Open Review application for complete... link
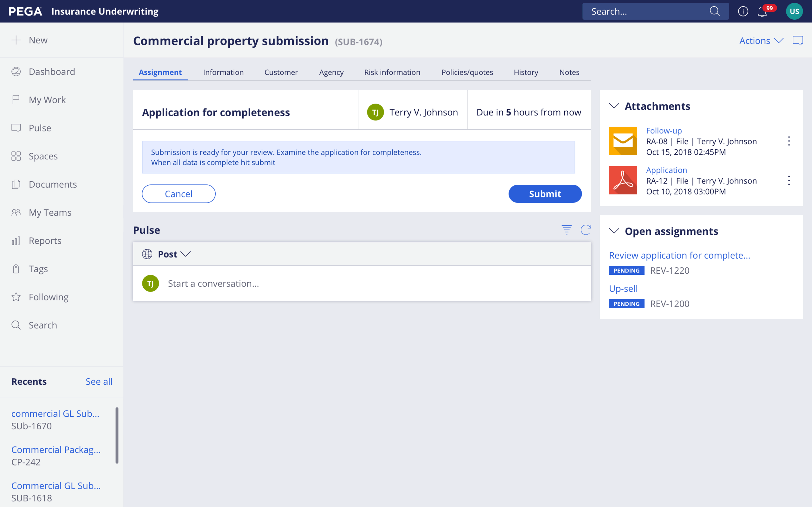Image resolution: width=812 pixels, height=507 pixels. [x=679, y=255]
